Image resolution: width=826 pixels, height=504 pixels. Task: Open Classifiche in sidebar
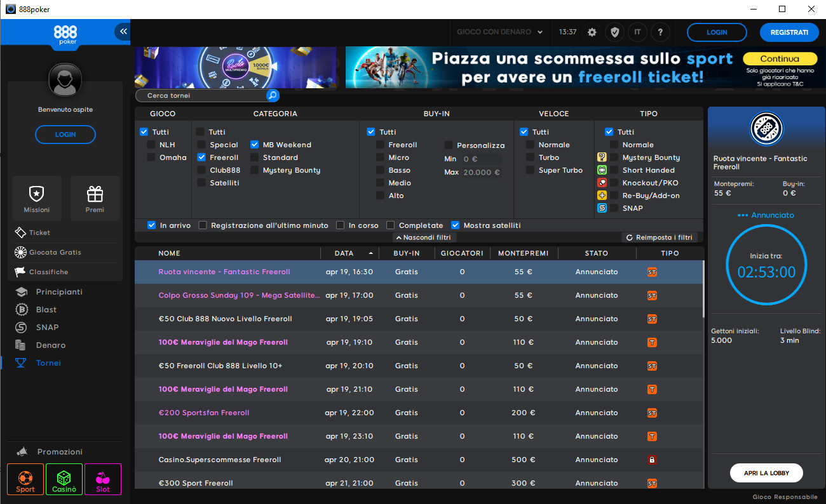[x=48, y=272]
